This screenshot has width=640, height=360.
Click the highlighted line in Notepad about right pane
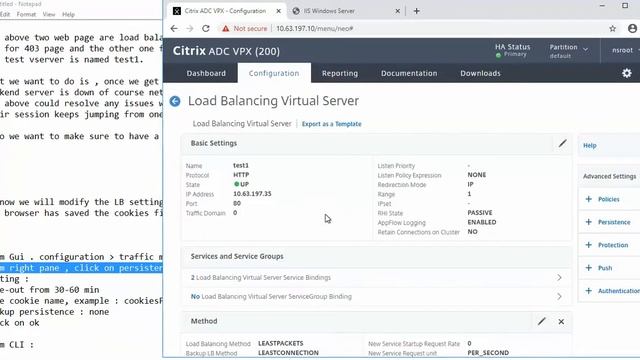[81, 268]
